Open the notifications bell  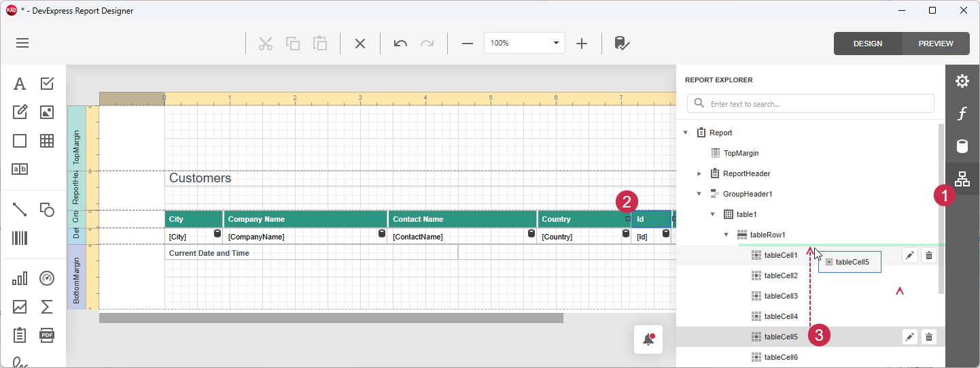click(648, 339)
